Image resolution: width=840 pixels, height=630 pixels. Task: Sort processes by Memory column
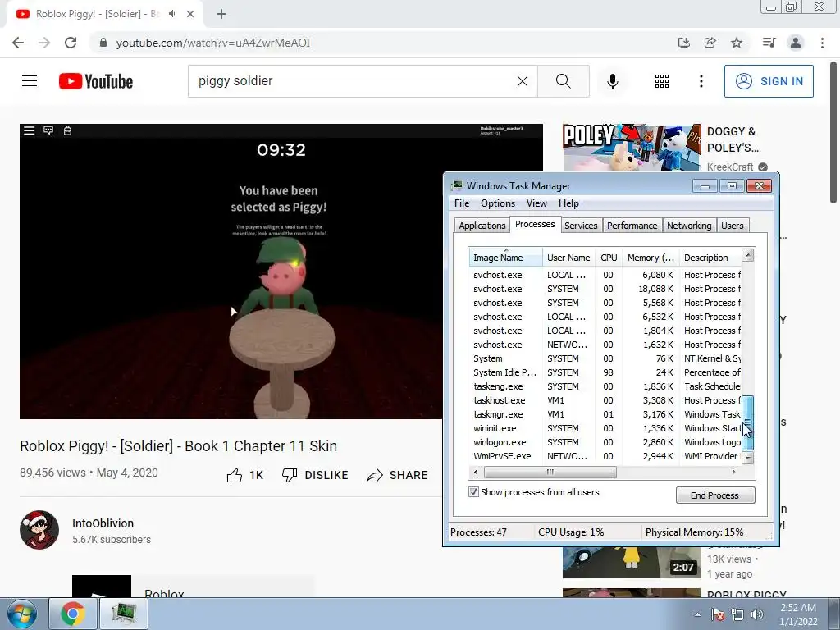click(651, 257)
